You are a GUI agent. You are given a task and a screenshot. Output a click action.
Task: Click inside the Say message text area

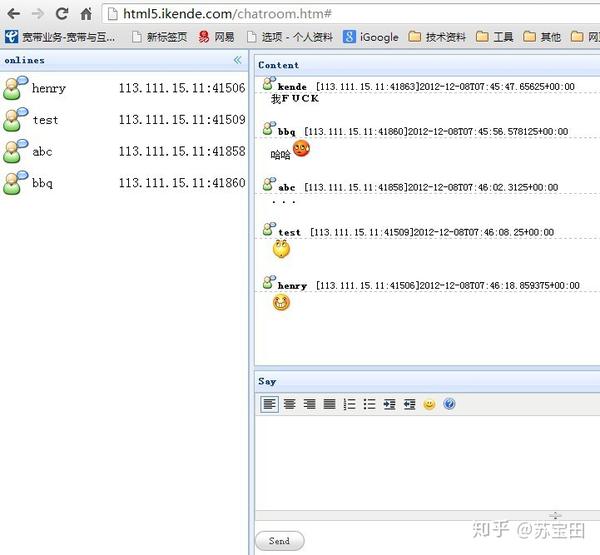427,463
